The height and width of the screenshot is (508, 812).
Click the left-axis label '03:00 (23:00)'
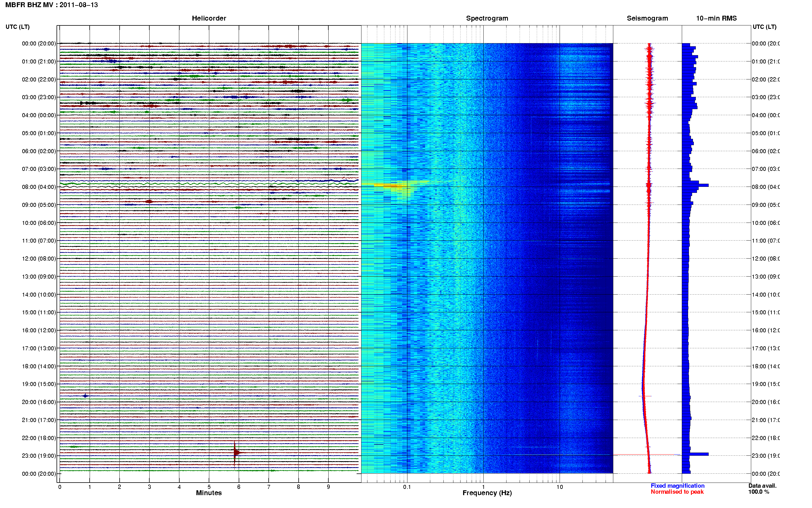click(39, 97)
